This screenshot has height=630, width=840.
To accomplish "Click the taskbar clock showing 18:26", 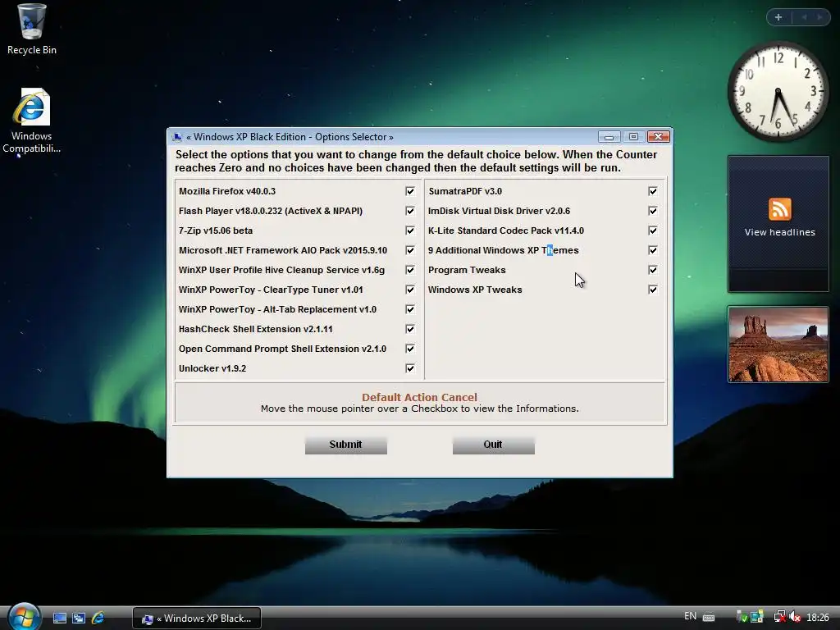I will [818, 617].
